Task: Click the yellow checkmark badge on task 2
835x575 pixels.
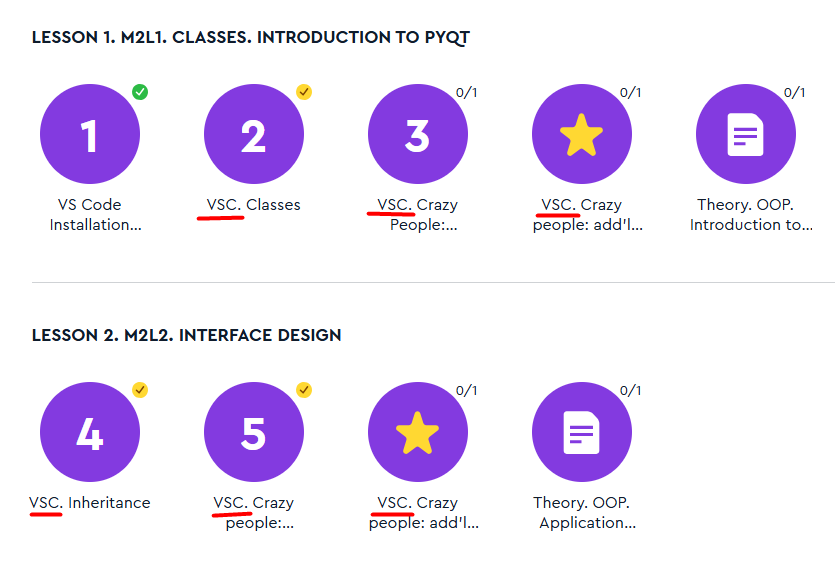Action: coord(304,92)
